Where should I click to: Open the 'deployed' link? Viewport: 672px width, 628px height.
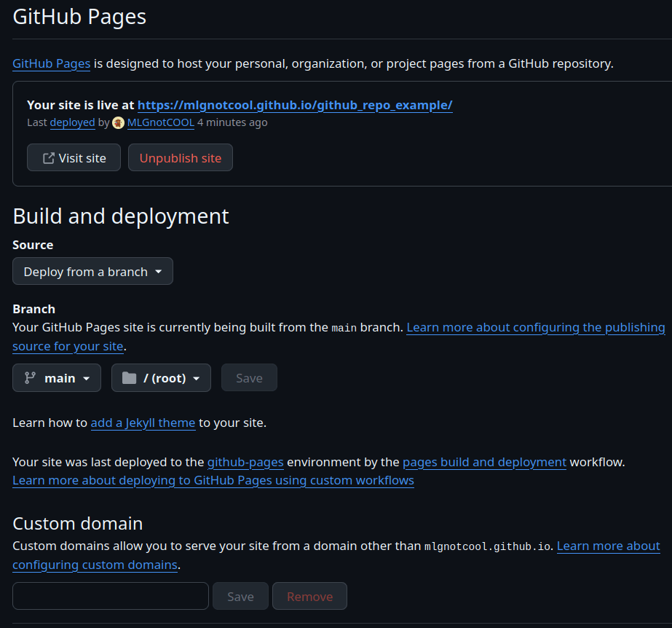(72, 122)
